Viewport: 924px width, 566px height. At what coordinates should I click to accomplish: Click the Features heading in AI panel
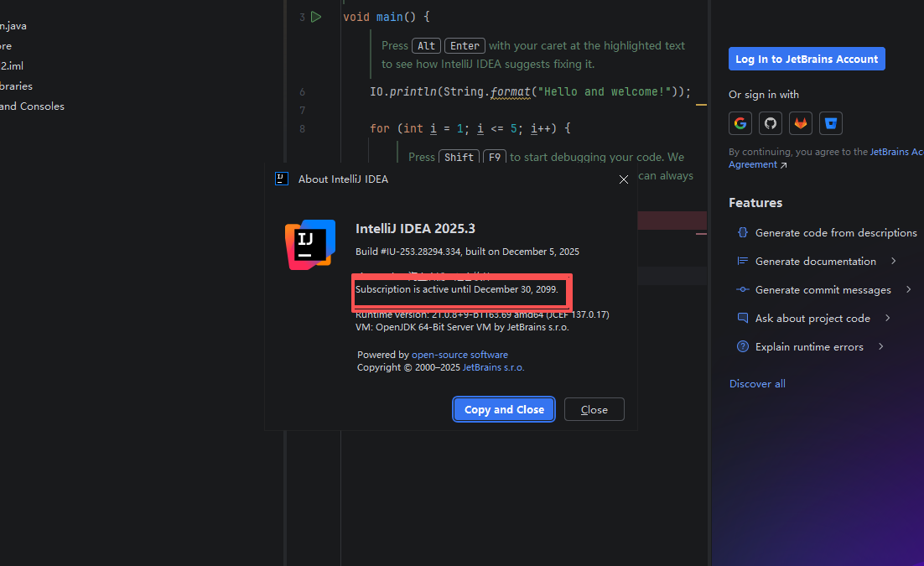[755, 203]
